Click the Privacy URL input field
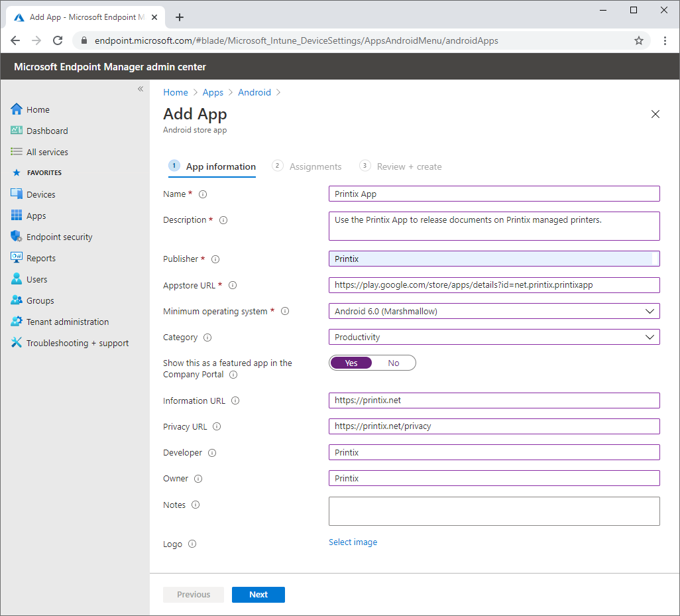The width and height of the screenshot is (680, 616). point(494,426)
